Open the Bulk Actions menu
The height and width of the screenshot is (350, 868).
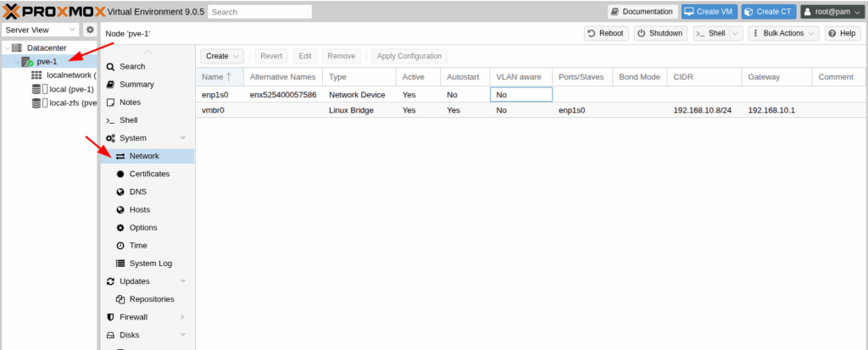[783, 33]
